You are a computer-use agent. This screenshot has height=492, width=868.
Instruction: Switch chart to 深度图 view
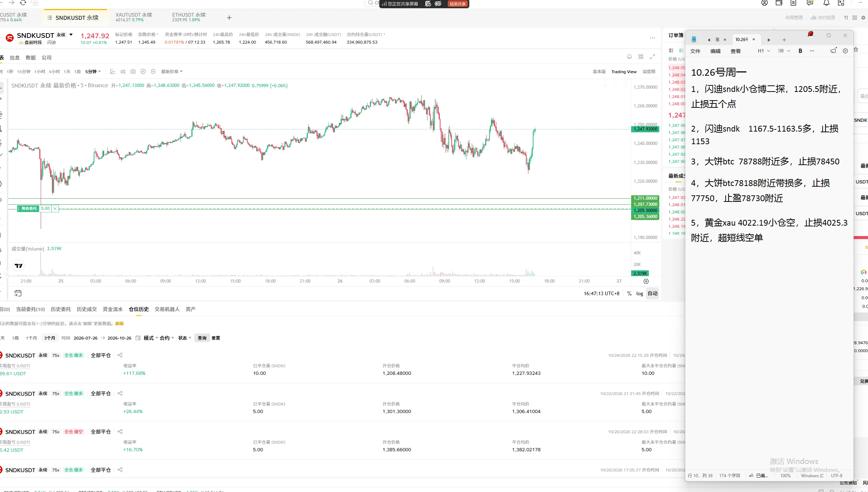click(649, 72)
